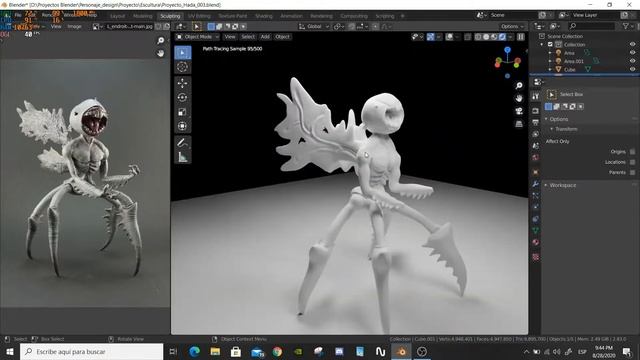Click the outliner search field
Viewport: 640px width, 360px height.
tap(592, 26)
